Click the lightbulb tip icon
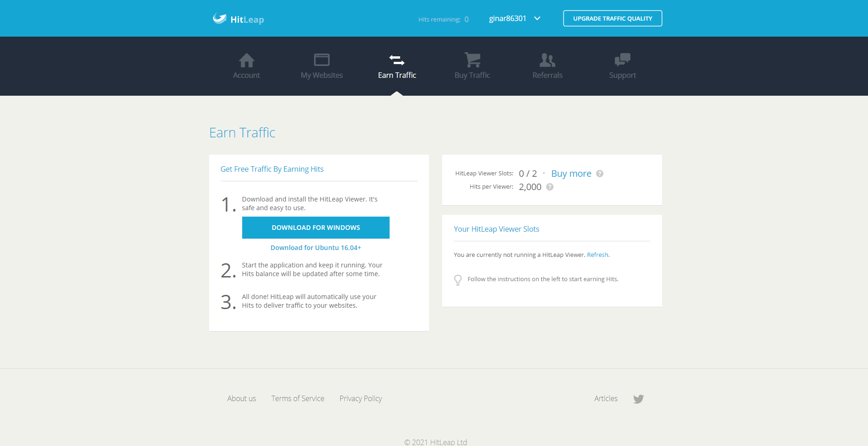 (458, 280)
